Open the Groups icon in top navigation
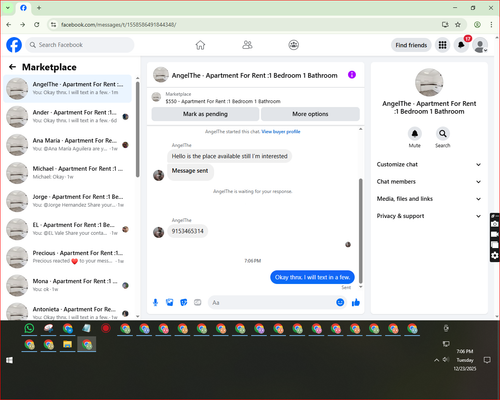 click(x=293, y=45)
